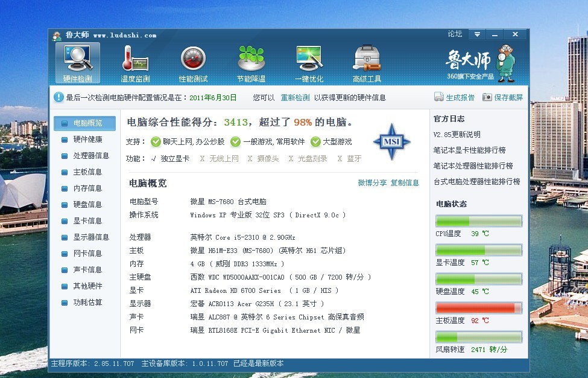588x378 pixels.
Task: Click the 瑞昱 RTL8168E network card value
Action: coord(275,330)
